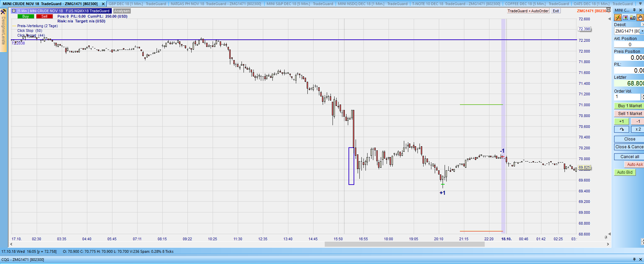The height and width of the screenshot is (264, 644).
Task: Close the MINI CRUDE NOV 18 tab
Action: click(103, 4)
